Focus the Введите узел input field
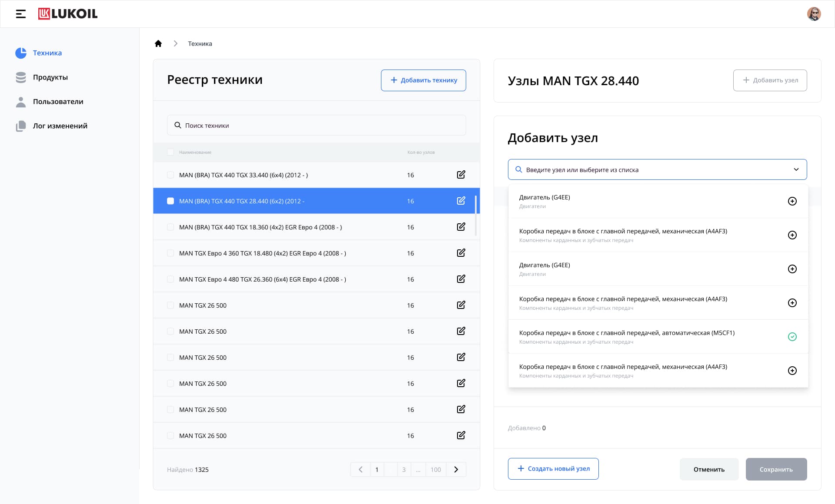Image resolution: width=835 pixels, height=504 pixels. pos(657,169)
